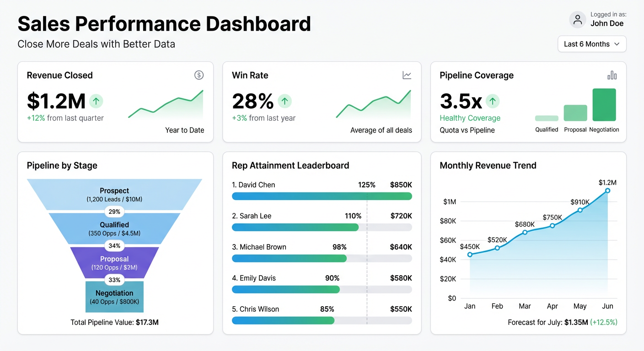Screen dimensions: 644x351
Task: Click the Monthly Revenue Trend title
Action: pos(488,165)
